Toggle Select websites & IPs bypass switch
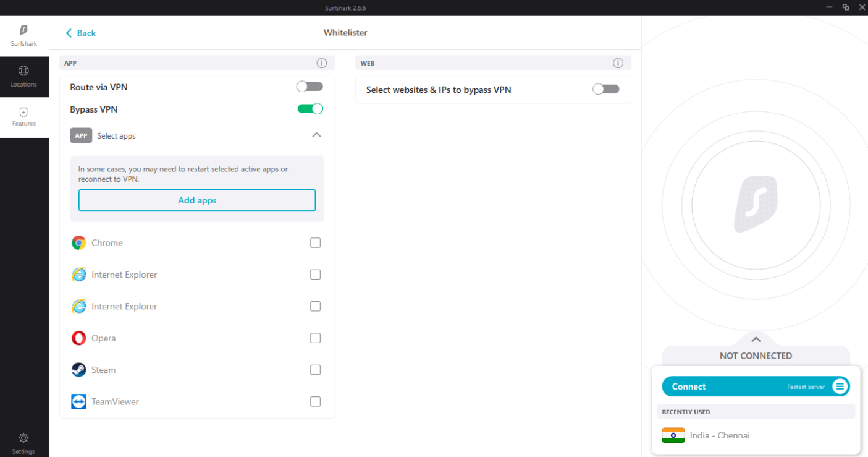Image resolution: width=868 pixels, height=457 pixels. tap(605, 89)
